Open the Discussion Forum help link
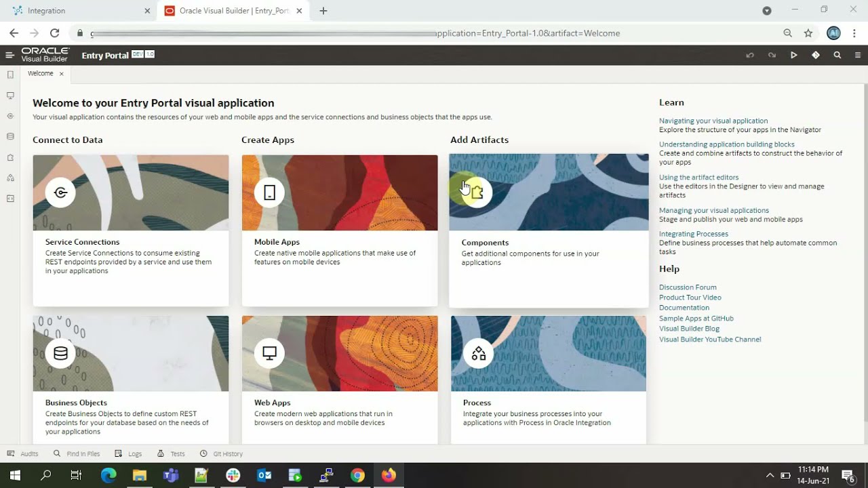This screenshot has height=488, width=868. tap(688, 287)
